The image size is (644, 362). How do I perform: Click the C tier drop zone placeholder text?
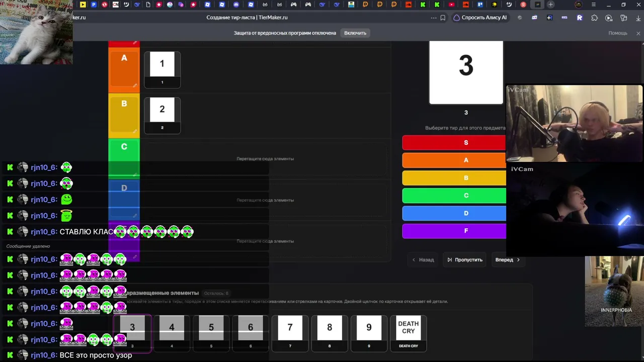[265, 159]
